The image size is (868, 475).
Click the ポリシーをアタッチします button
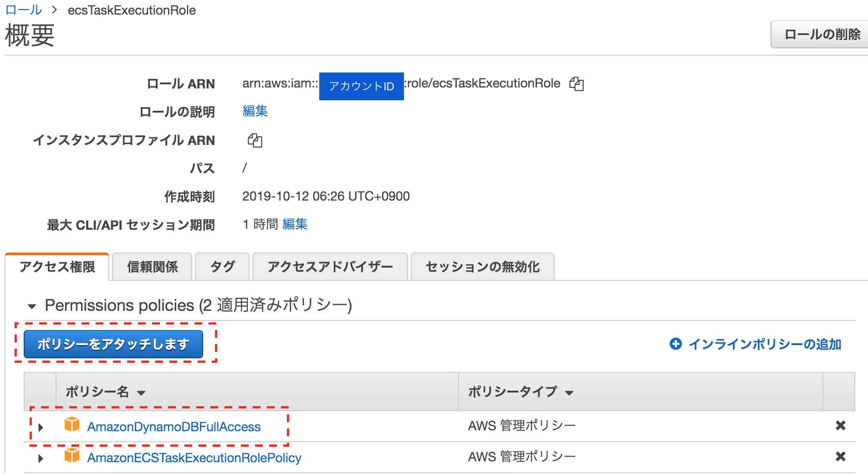point(113,344)
